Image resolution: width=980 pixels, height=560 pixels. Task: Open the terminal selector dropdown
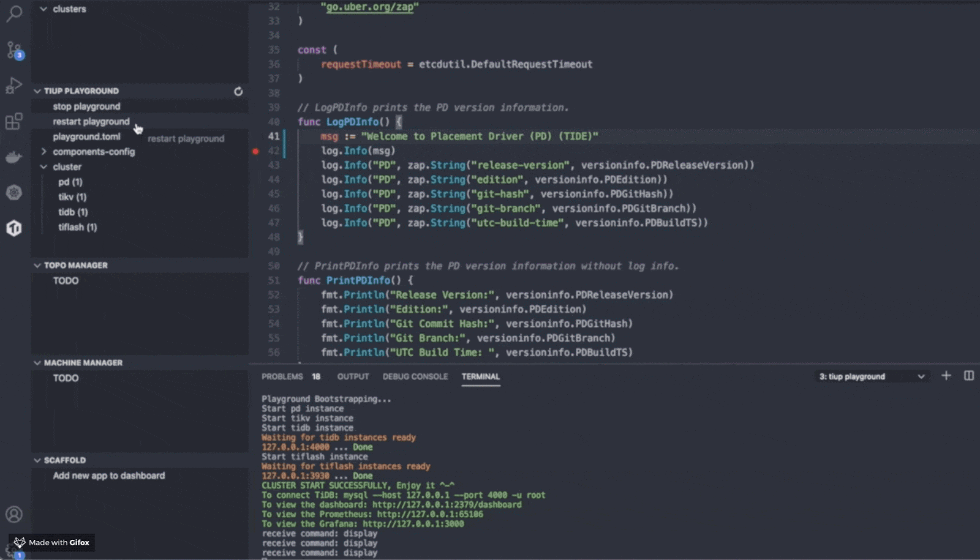(x=871, y=377)
